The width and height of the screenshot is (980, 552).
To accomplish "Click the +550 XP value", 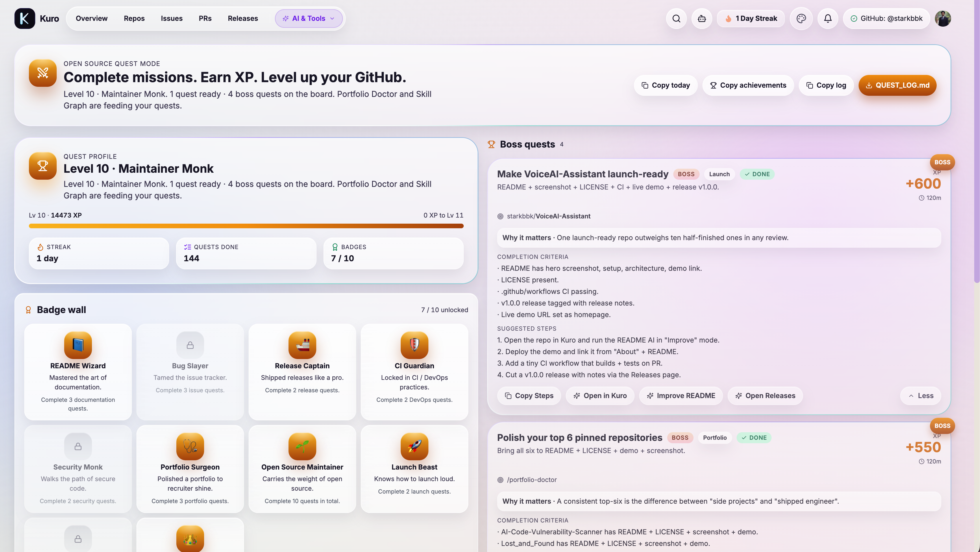I will pyautogui.click(x=923, y=447).
